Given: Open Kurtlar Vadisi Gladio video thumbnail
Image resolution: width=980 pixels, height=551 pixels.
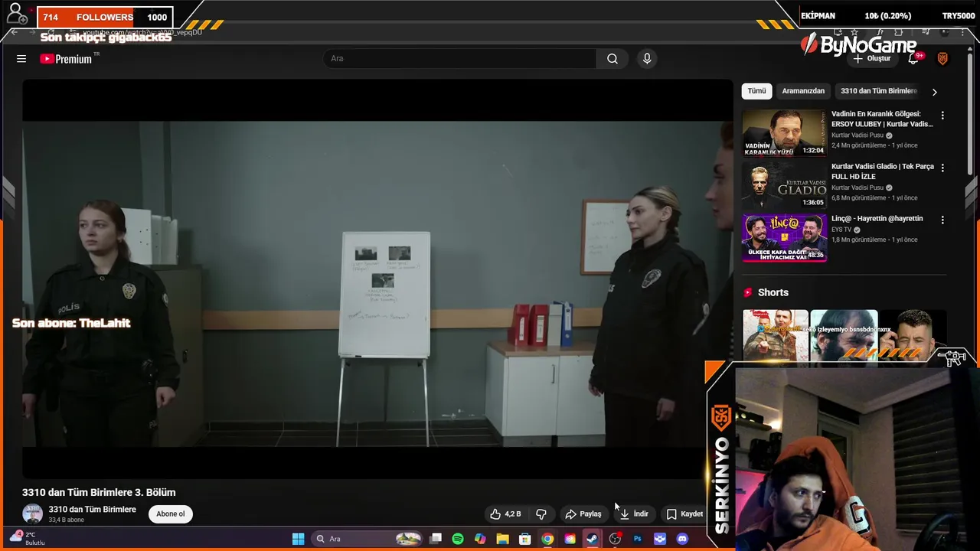Looking at the screenshot, I should point(784,185).
